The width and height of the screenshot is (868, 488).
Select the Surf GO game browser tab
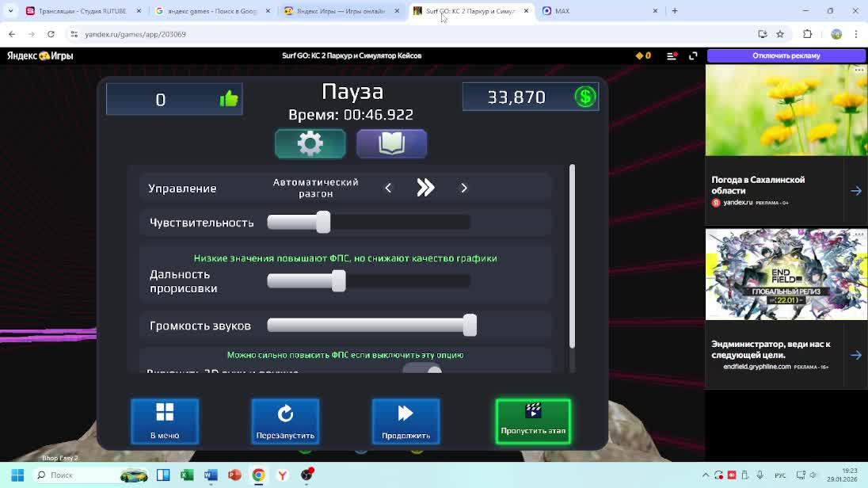470,11
